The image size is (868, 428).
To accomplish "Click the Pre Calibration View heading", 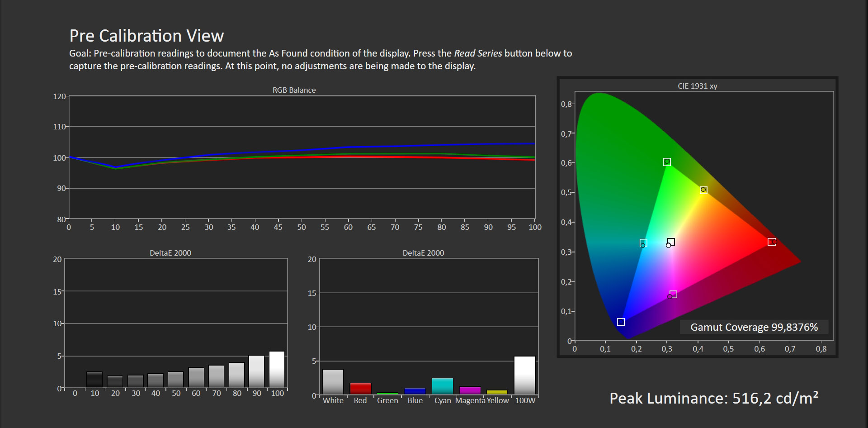I will point(146,36).
